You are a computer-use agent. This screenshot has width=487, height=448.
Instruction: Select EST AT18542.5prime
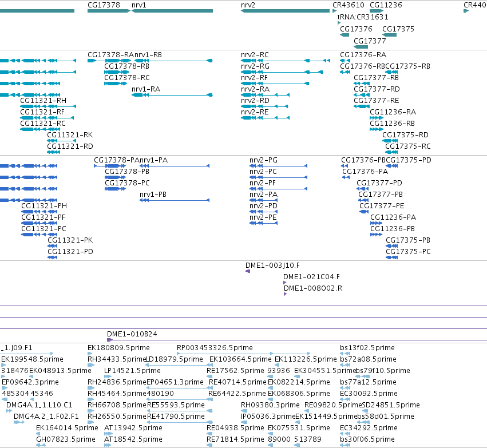(x=133, y=439)
